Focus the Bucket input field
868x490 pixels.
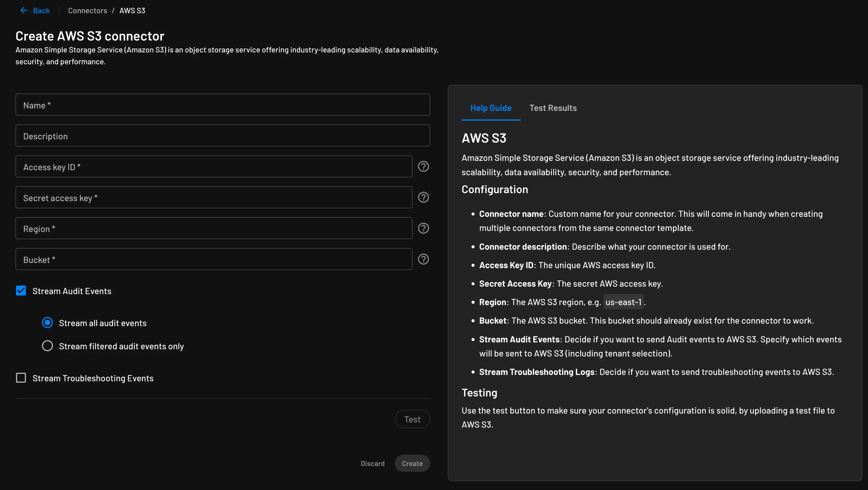click(214, 259)
